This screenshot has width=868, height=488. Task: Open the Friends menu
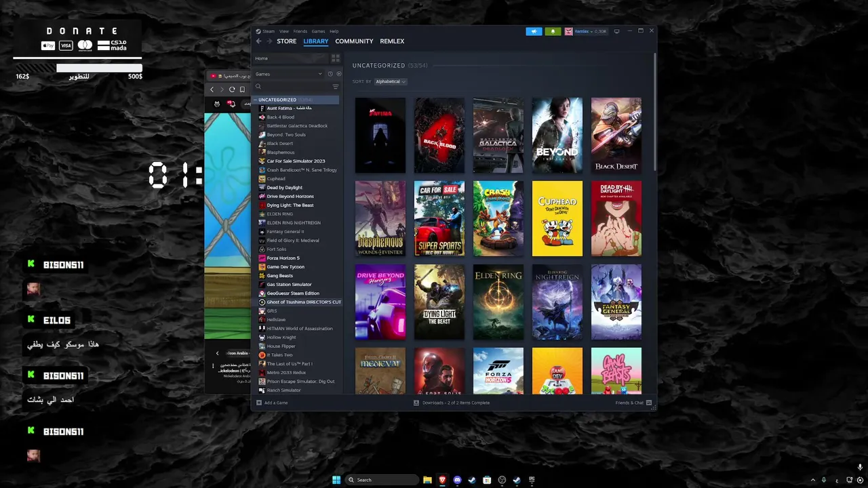point(300,31)
